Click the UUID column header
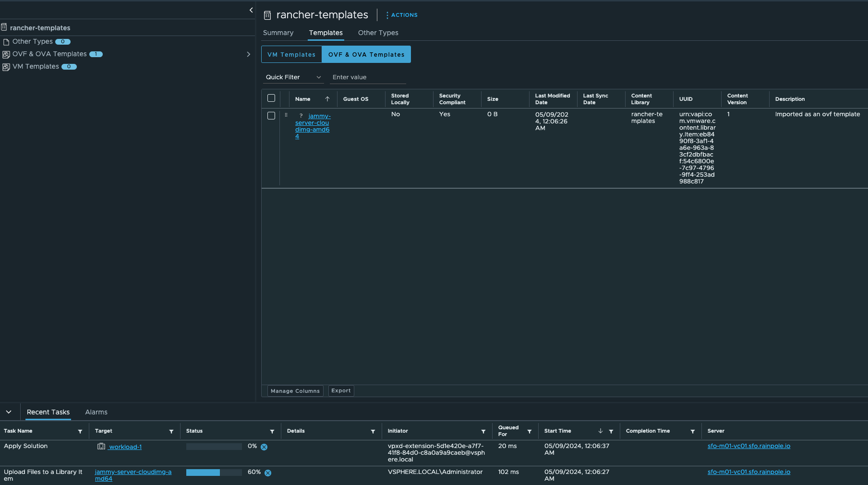The height and width of the screenshot is (485, 868). pos(686,99)
